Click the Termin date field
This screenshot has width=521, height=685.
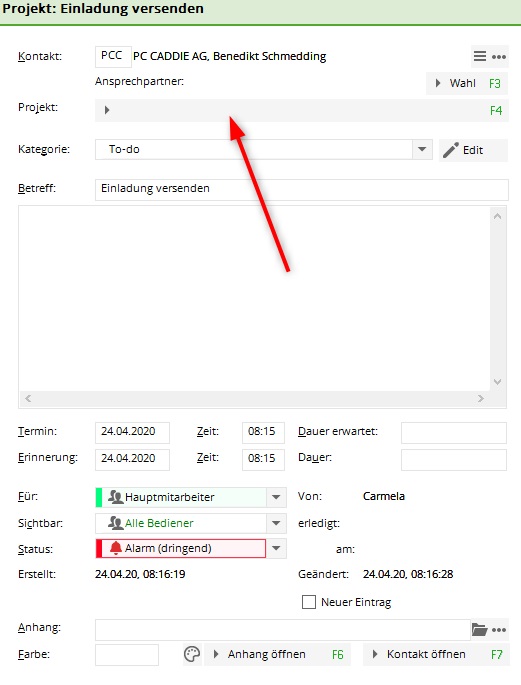(x=132, y=432)
